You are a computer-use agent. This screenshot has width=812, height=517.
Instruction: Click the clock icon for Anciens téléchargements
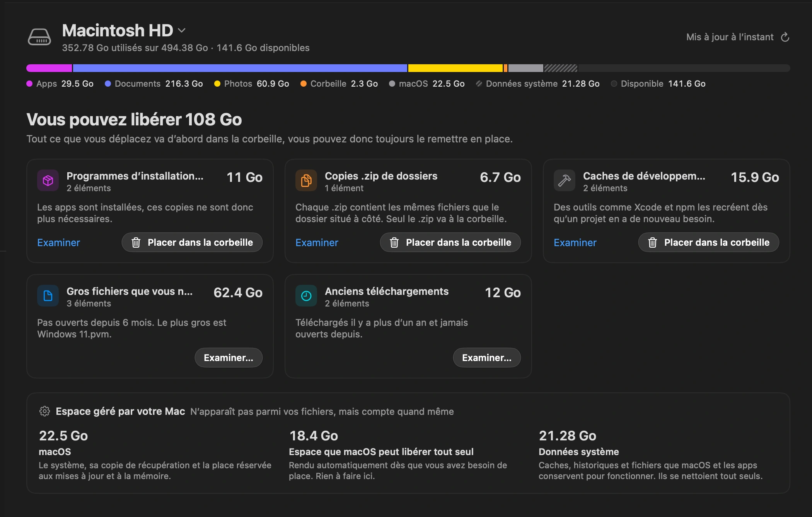click(306, 296)
